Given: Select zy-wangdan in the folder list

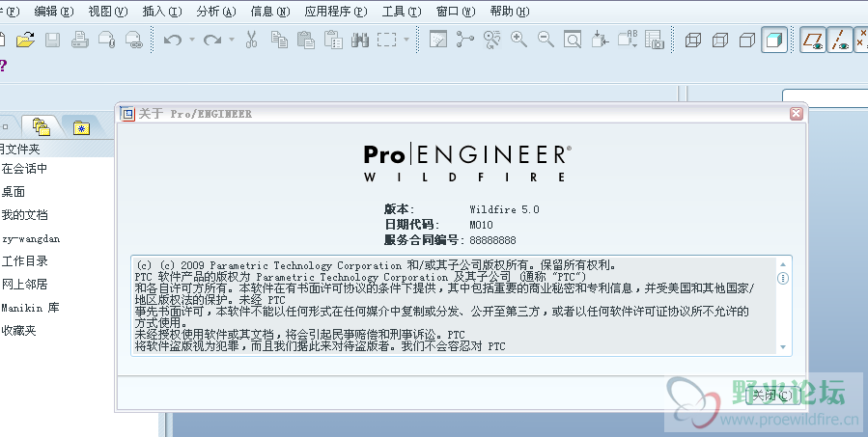Looking at the screenshot, I should tap(31, 238).
